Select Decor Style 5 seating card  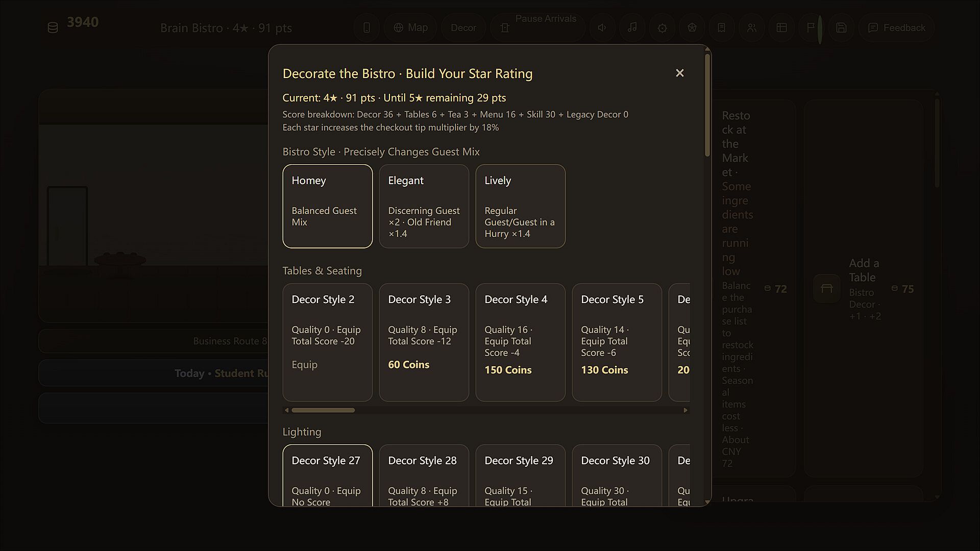tap(617, 342)
